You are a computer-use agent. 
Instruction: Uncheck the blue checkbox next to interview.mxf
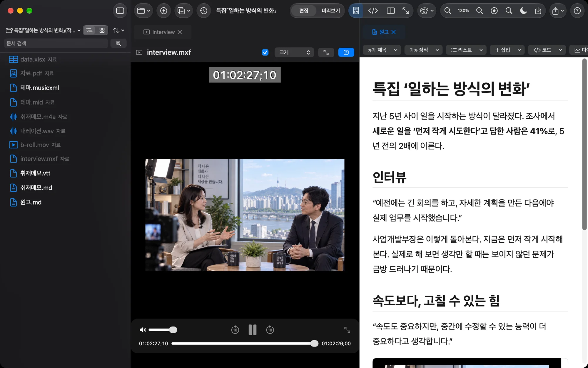265,52
